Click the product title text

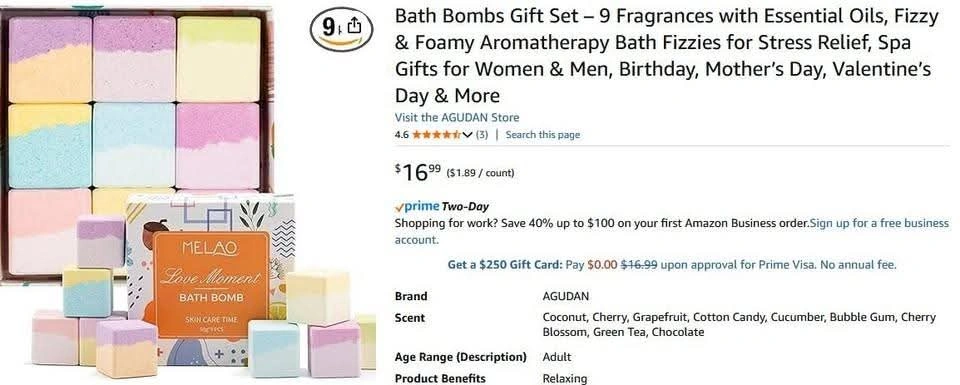[x=666, y=56]
